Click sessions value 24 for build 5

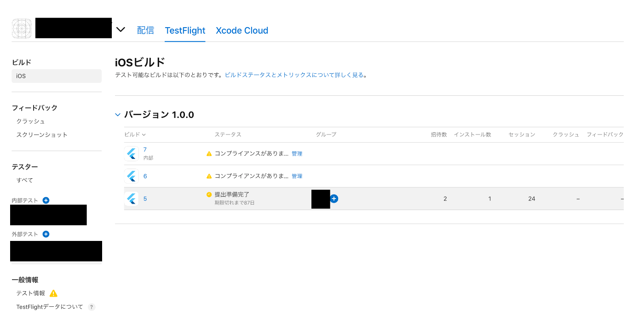click(532, 199)
